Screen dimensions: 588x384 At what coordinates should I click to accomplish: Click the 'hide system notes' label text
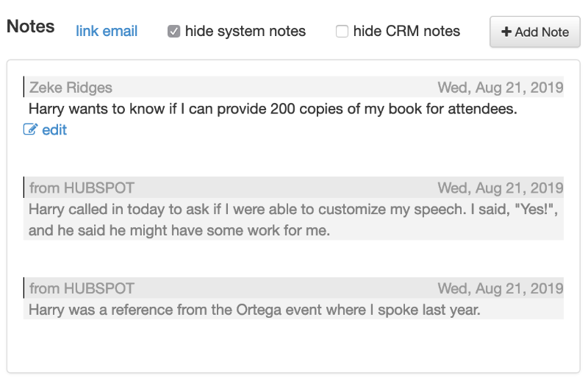tap(245, 32)
